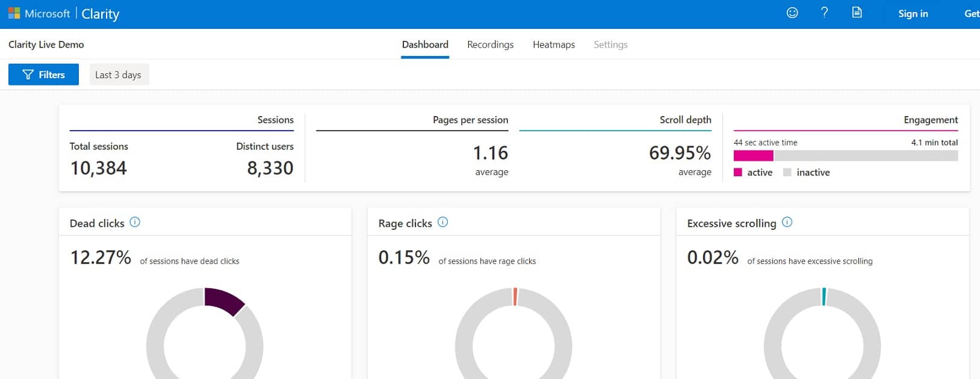The image size is (980, 379).
Task: Click the dark purple dead clicks donut segment
Action: tap(224, 301)
